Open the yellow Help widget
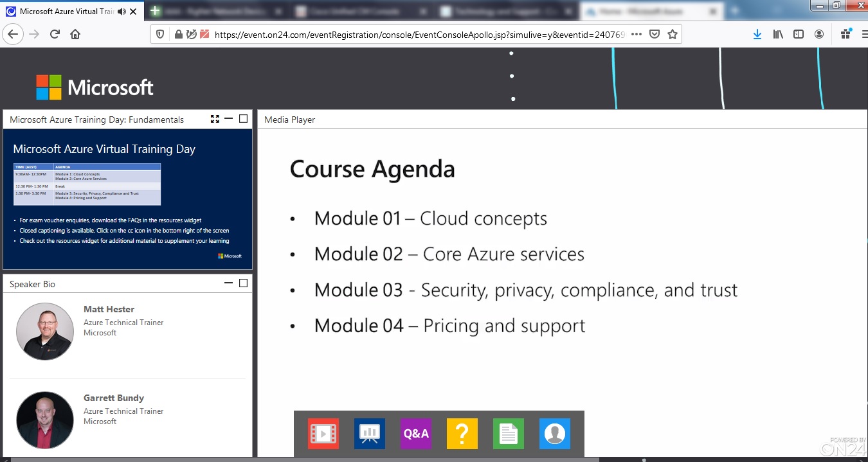Screen dimensions: 868x462 tap(462, 434)
